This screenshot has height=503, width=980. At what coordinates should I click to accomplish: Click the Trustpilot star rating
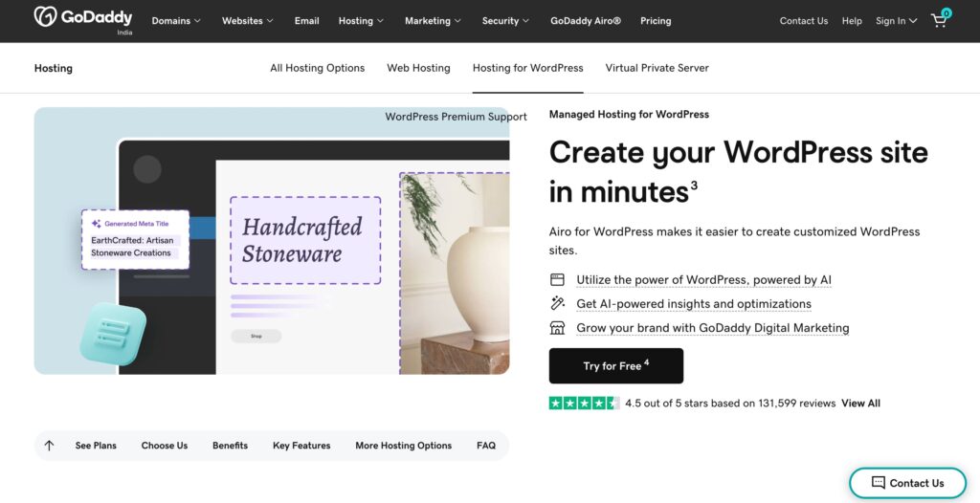tap(585, 403)
